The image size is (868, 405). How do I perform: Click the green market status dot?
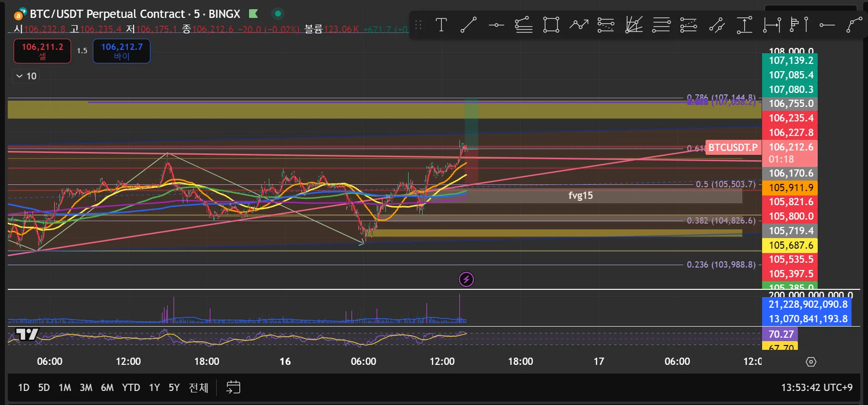(x=278, y=14)
